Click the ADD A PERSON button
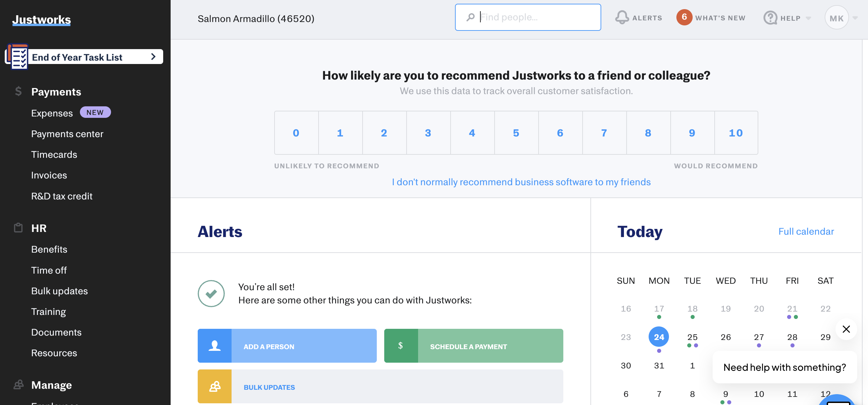 [x=287, y=346]
